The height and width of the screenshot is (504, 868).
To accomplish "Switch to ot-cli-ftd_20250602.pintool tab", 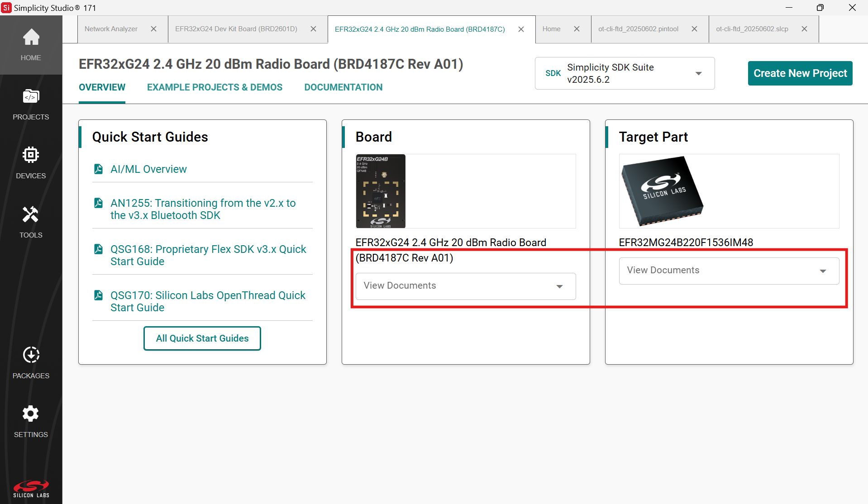I will [x=638, y=29].
